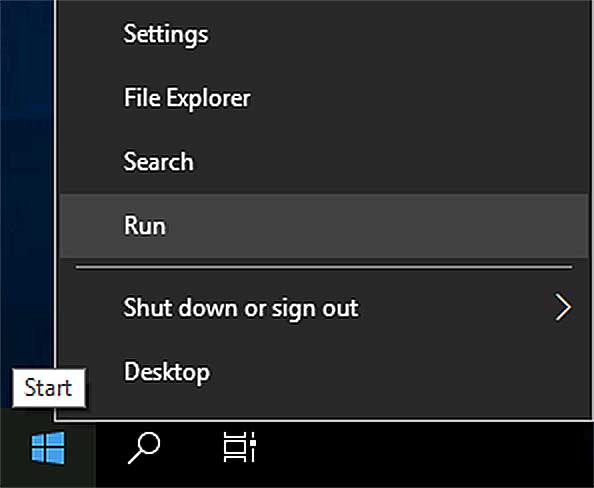Image resolution: width=594 pixels, height=488 pixels.
Task: Open the Shut down or sign out submenu
Action: pyautogui.click(x=324, y=307)
